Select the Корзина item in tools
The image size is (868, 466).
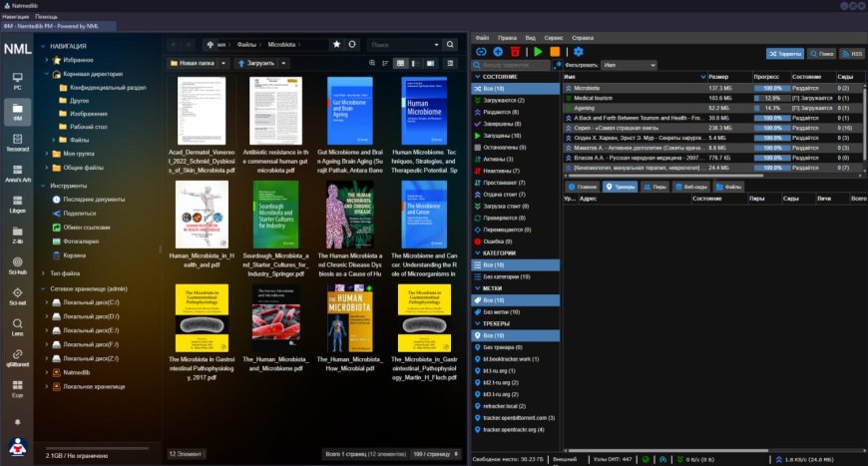[74, 255]
